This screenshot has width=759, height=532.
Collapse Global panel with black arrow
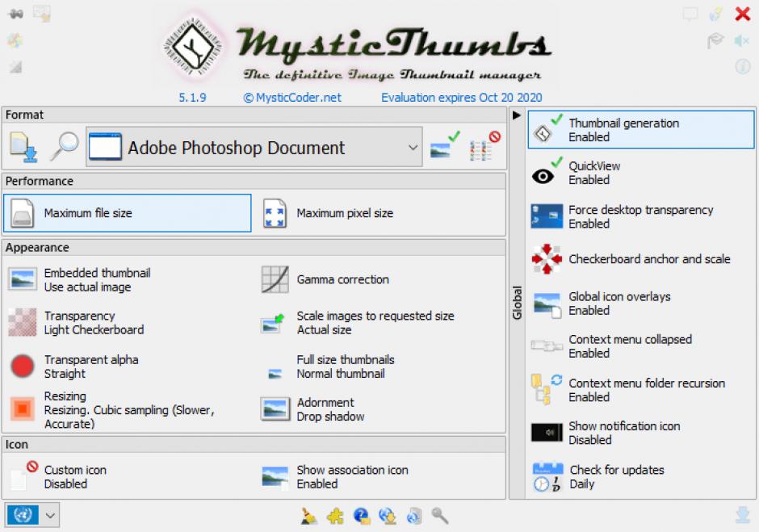point(517,115)
